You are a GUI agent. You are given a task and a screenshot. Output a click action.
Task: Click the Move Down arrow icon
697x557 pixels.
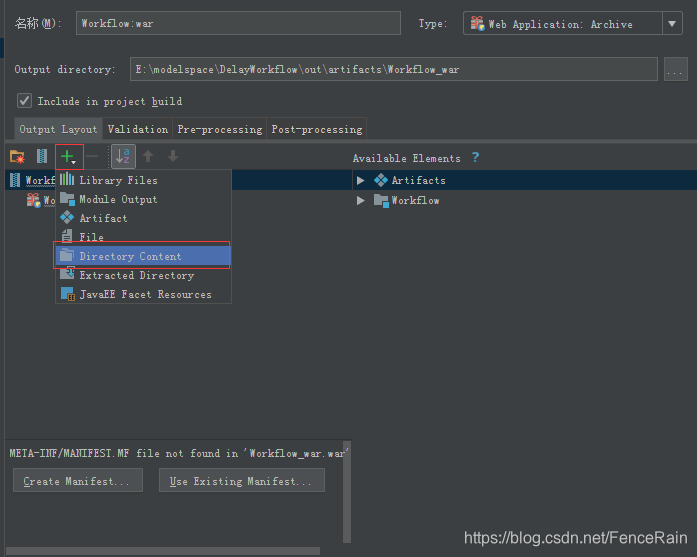(173, 156)
